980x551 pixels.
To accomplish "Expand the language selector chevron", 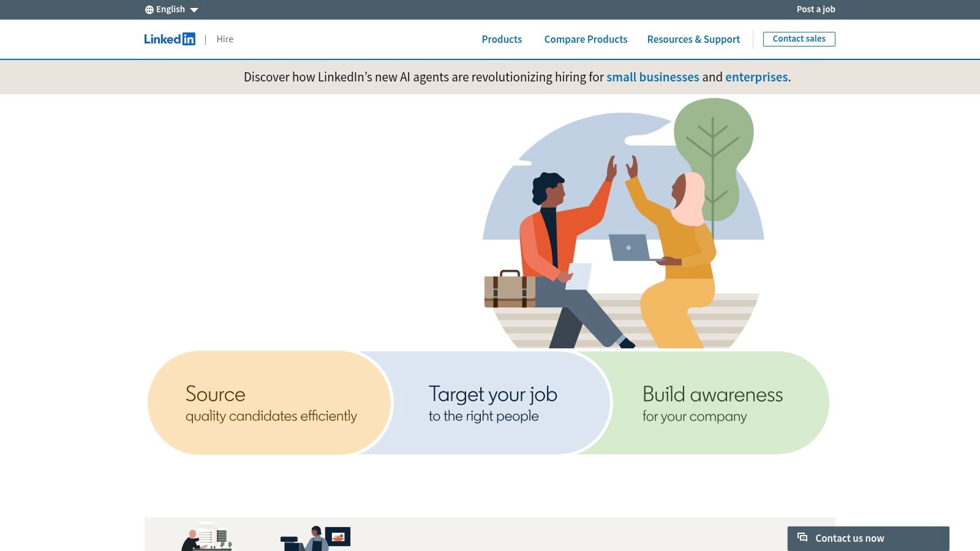I will click(x=194, y=9).
